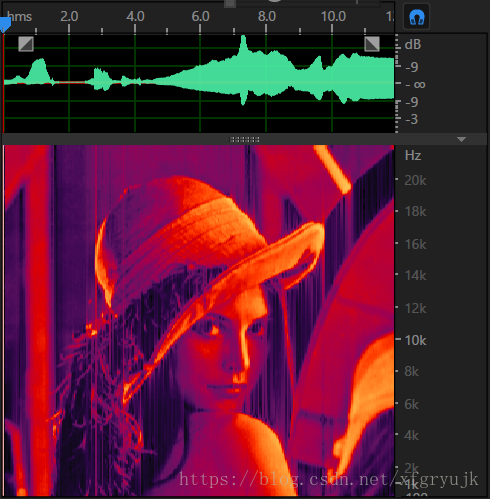Click the fade-in handle on the waveform
The image size is (490, 499).
26,44
